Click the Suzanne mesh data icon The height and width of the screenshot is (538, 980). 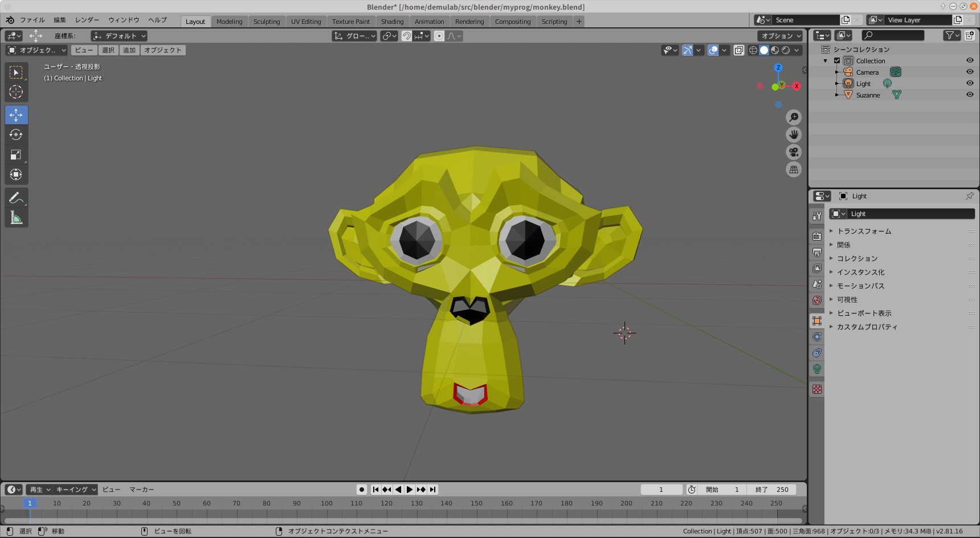pyautogui.click(x=897, y=95)
